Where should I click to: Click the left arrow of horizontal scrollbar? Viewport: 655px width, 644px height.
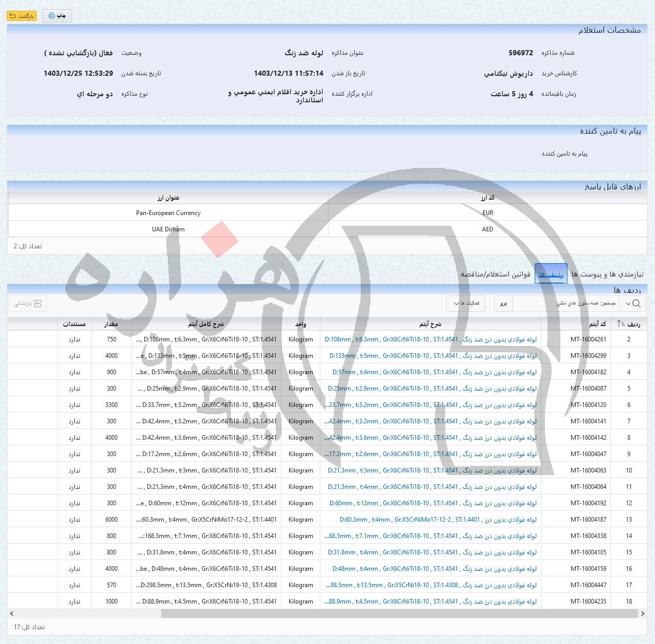pyautogui.click(x=12, y=613)
